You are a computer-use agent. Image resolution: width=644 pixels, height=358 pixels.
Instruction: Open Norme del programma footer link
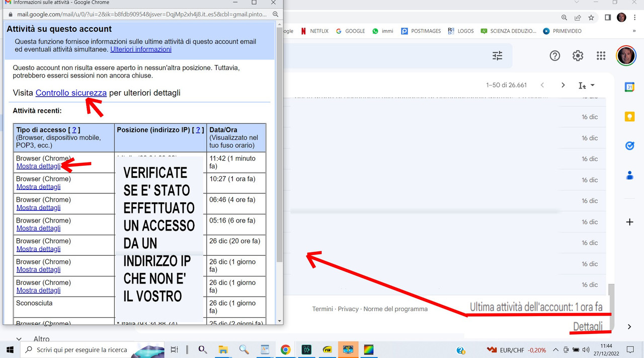[395, 309]
